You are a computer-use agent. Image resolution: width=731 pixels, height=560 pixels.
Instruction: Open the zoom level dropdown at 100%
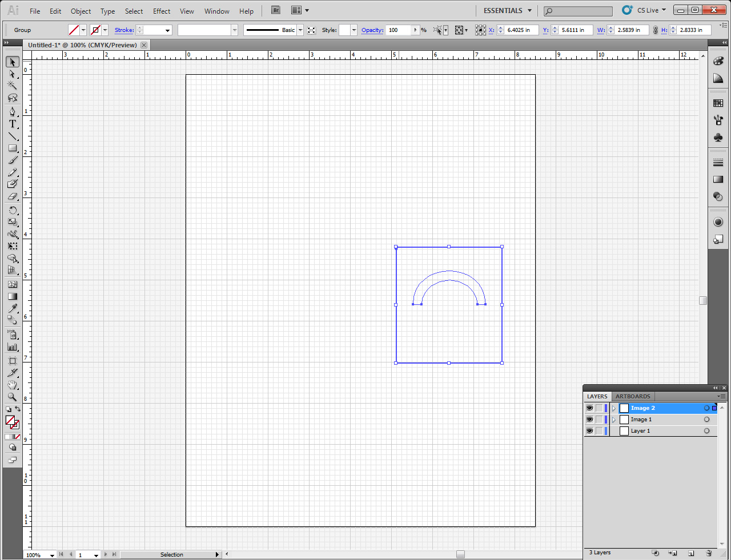pos(52,555)
